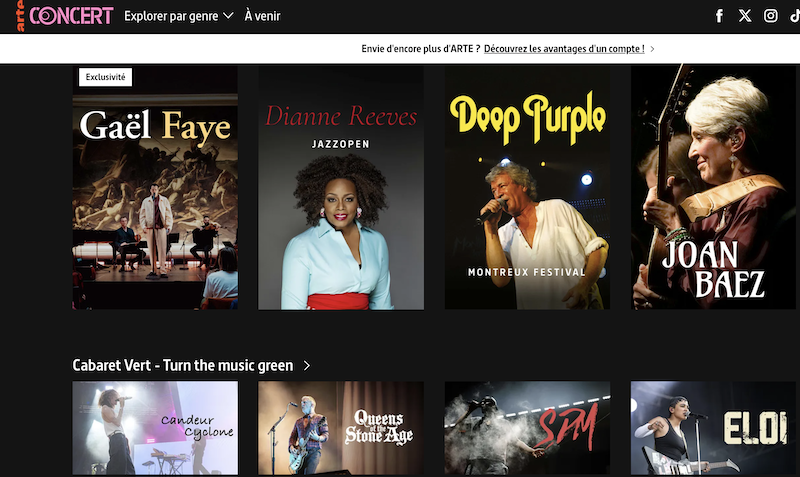Open ARTE's Instagram icon

pos(770,16)
